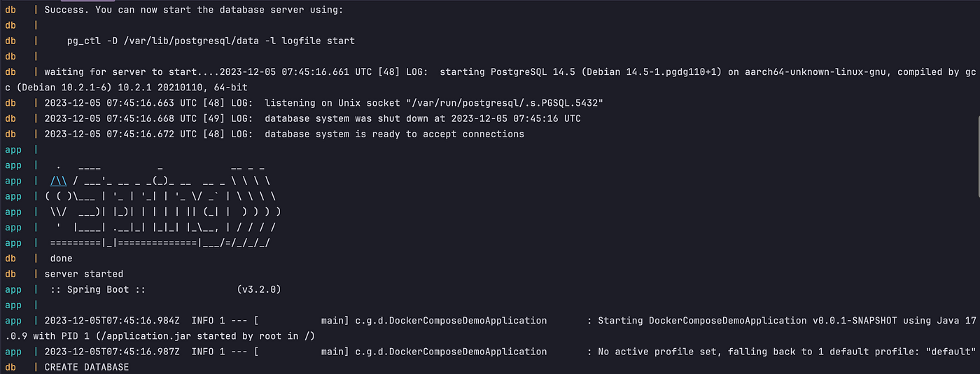Click the "ready to accept connections" log line

284,134
